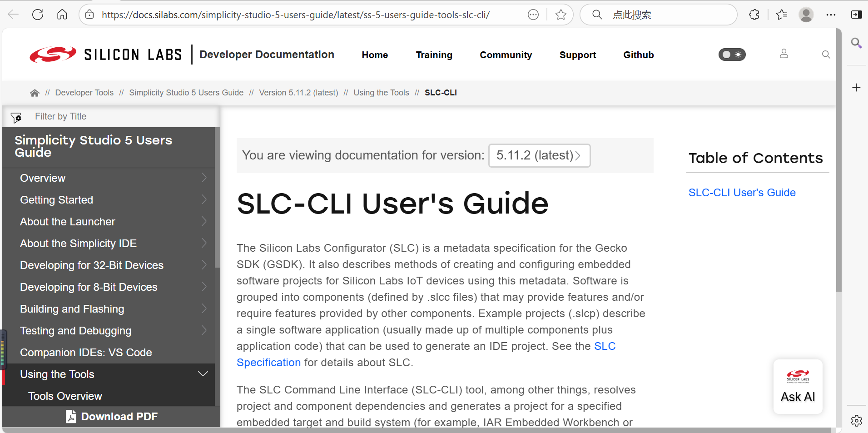Screen dimensions: 868x433
Task: Click the browser URL address field
Action: coord(296,15)
